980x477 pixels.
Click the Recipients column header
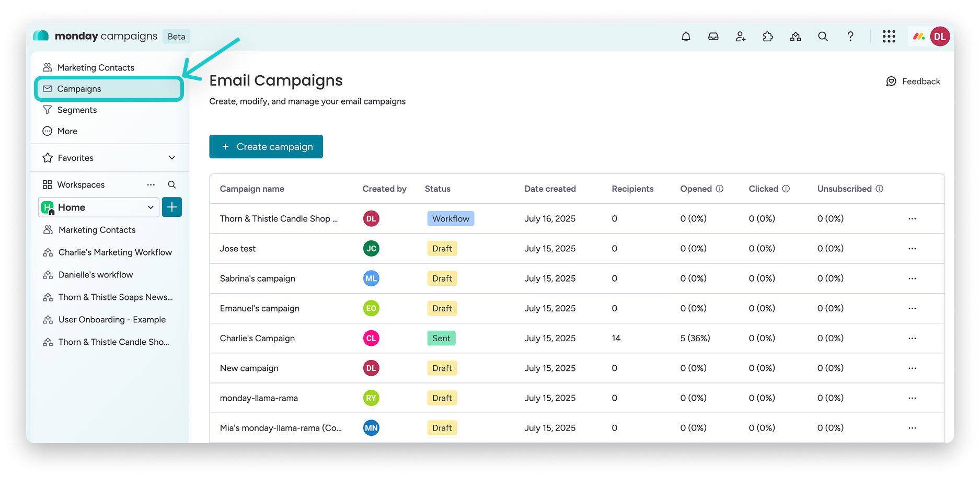(632, 189)
